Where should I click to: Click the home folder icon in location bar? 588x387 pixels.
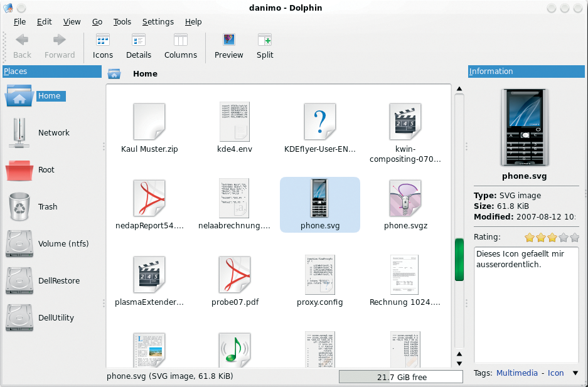pos(114,74)
